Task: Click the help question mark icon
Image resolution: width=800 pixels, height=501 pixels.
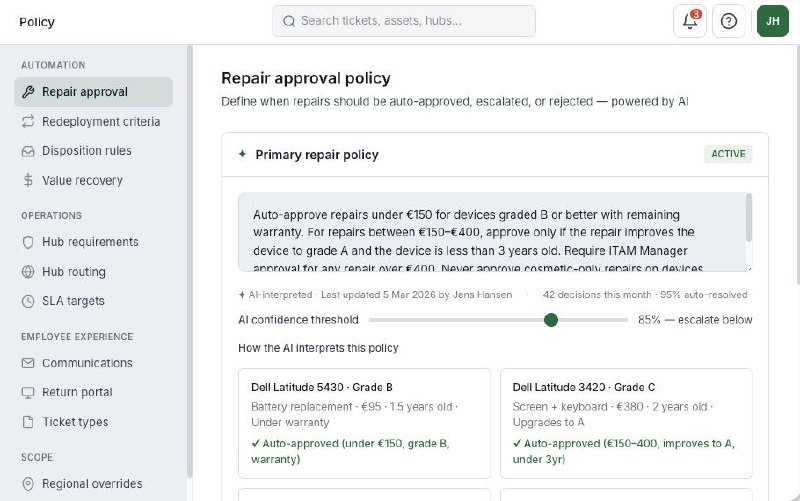Action: tap(729, 21)
